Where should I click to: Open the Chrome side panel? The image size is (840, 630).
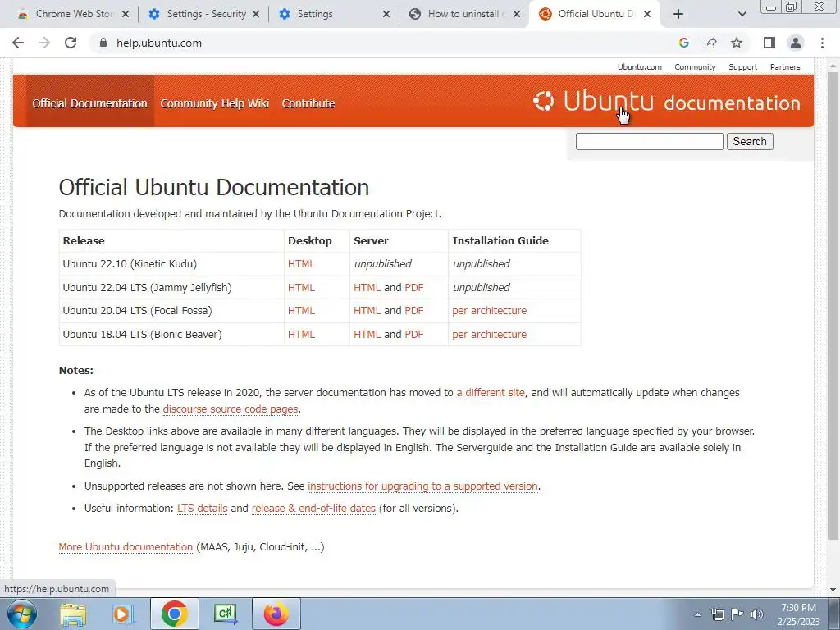(x=769, y=43)
